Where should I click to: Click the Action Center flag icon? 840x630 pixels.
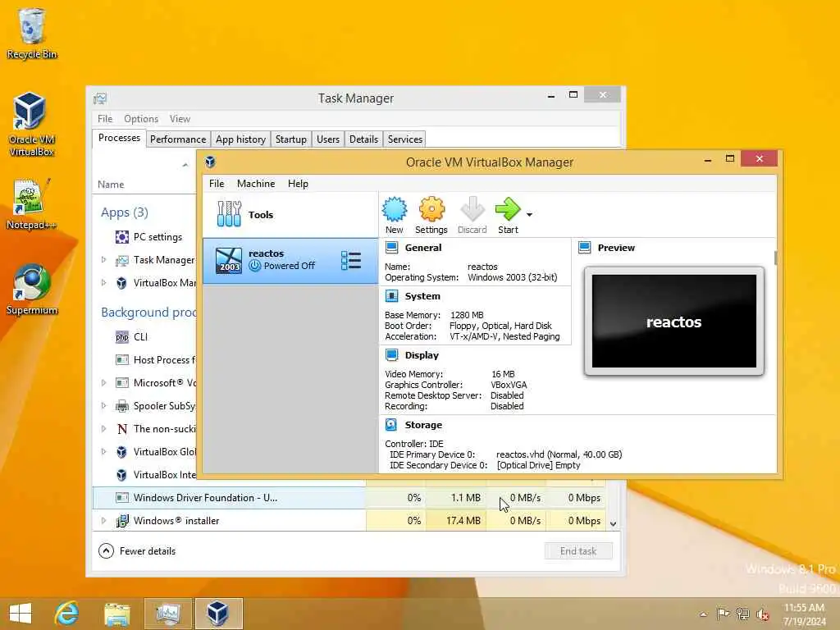point(723,614)
